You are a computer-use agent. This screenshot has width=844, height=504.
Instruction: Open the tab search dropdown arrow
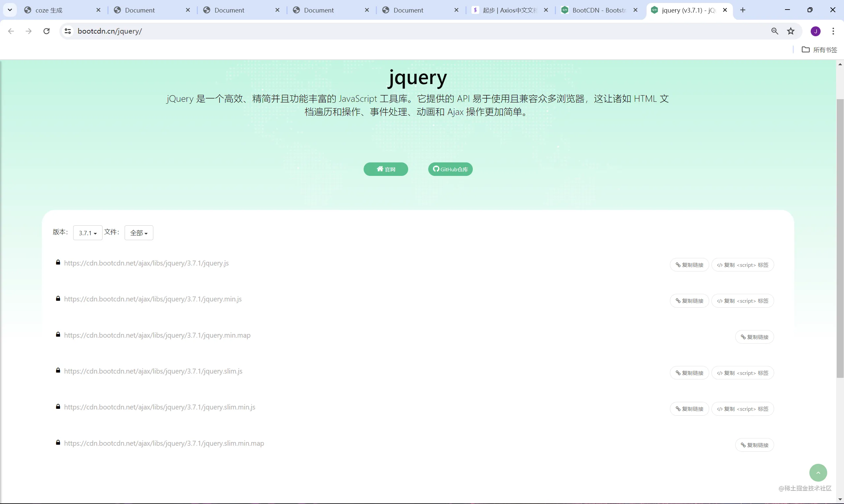click(10, 10)
